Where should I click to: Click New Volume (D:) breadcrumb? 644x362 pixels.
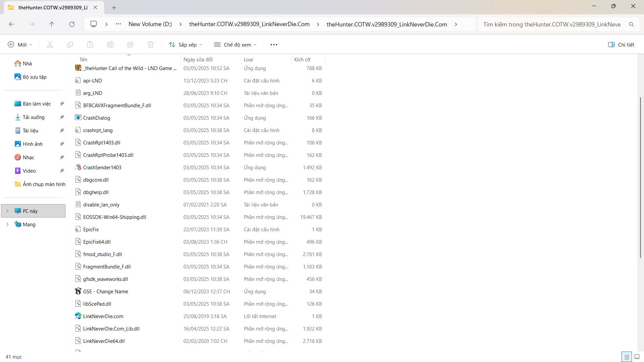150,24
